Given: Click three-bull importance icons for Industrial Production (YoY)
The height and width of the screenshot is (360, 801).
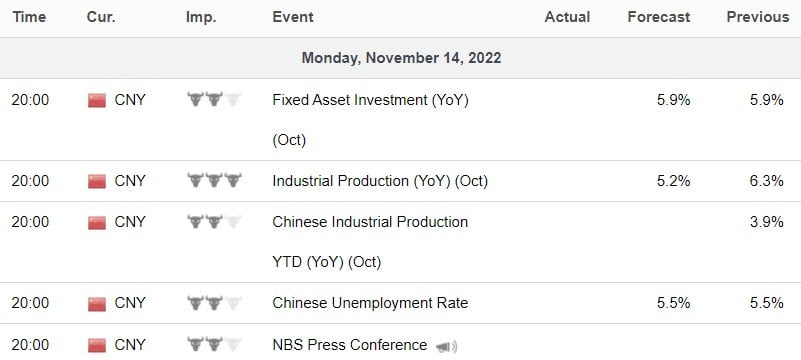Looking at the screenshot, I should [x=214, y=180].
